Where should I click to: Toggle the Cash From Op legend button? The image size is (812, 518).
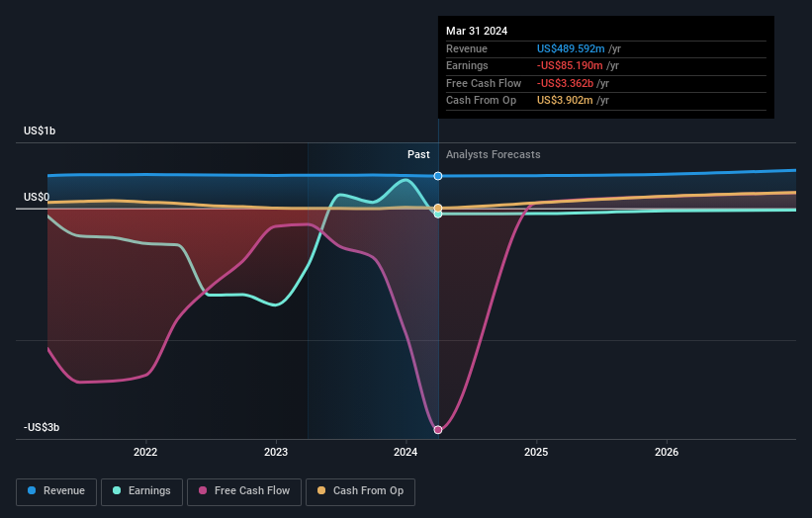coord(360,491)
